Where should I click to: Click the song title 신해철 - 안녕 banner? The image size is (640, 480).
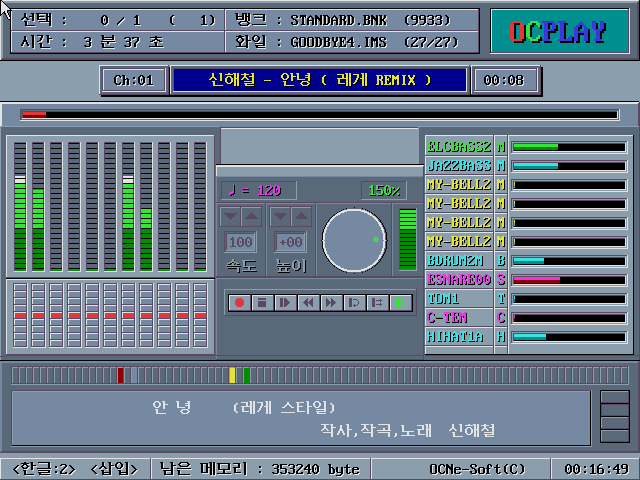click(320, 80)
